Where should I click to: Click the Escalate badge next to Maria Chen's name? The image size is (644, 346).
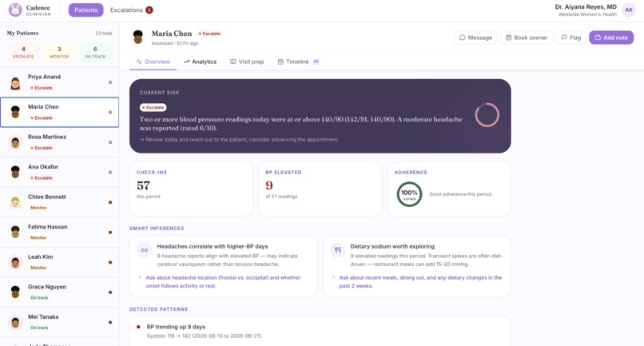(209, 34)
